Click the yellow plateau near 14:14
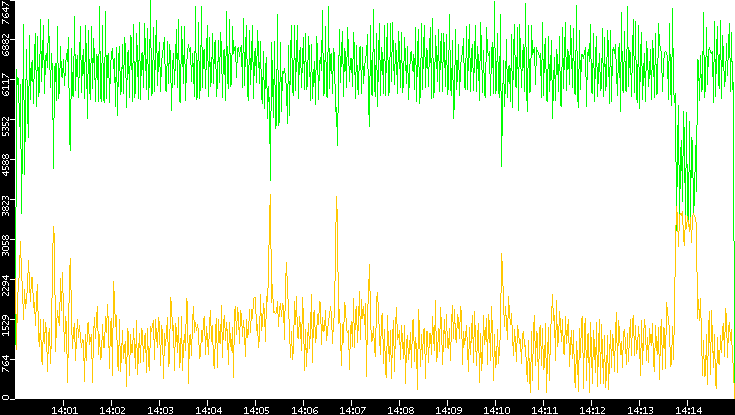Image resolution: width=735 pixels, height=415 pixels. [684, 216]
